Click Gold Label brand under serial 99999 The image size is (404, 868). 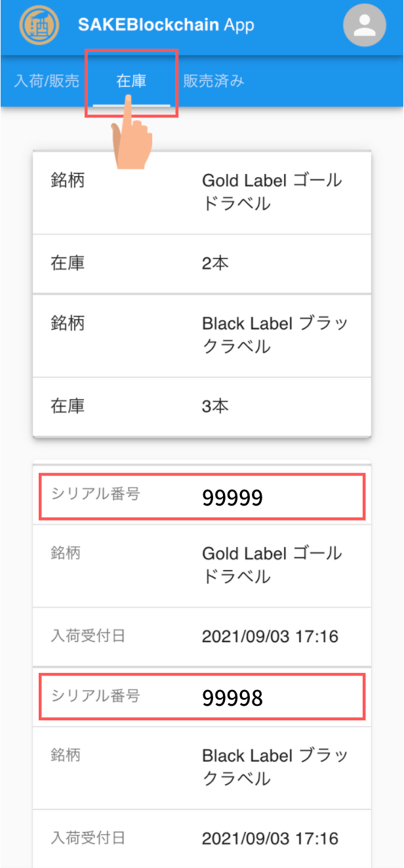click(x=202, y=565)
